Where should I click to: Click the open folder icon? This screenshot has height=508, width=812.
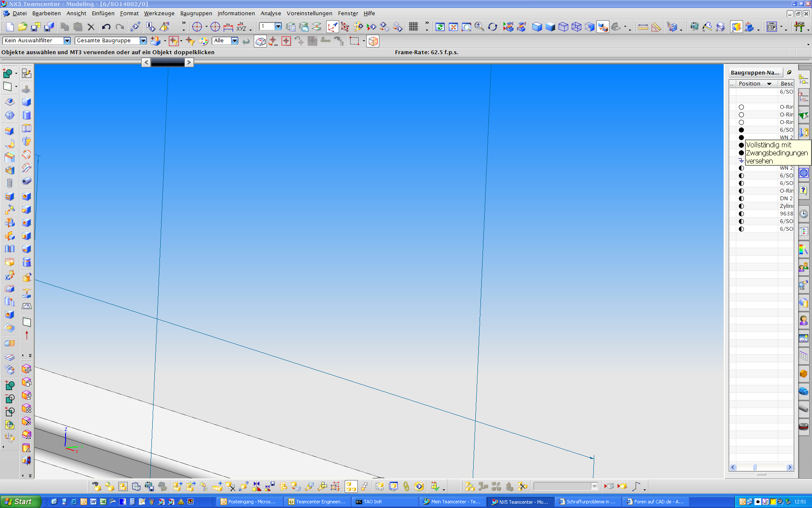(x=23, y=27)
